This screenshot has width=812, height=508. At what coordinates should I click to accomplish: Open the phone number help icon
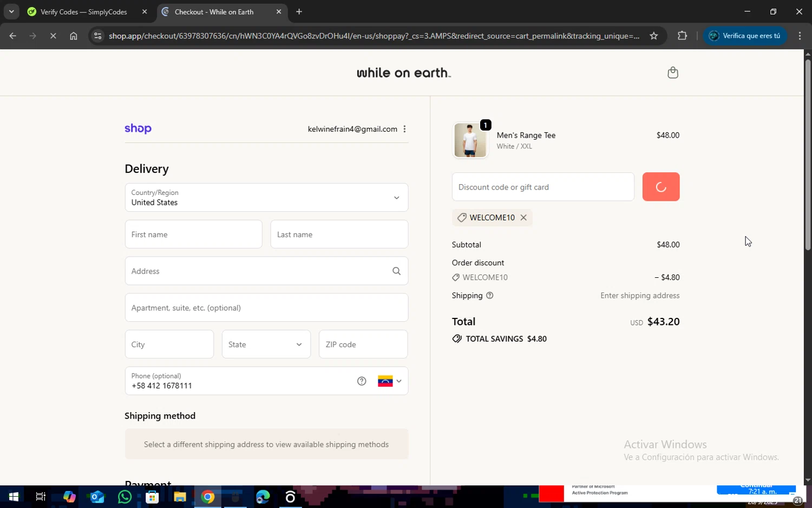click(362, 381)
